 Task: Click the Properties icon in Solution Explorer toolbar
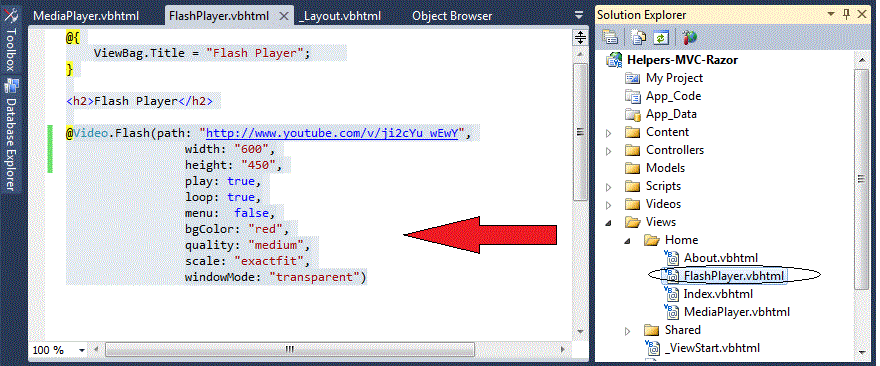[x=610, y=38]
